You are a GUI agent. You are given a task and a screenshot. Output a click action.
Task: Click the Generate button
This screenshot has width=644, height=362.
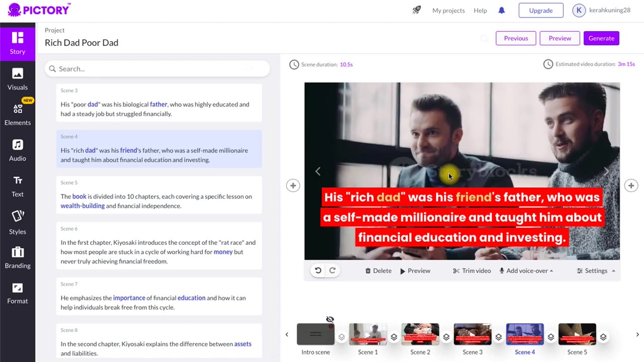tap(601, 38)
